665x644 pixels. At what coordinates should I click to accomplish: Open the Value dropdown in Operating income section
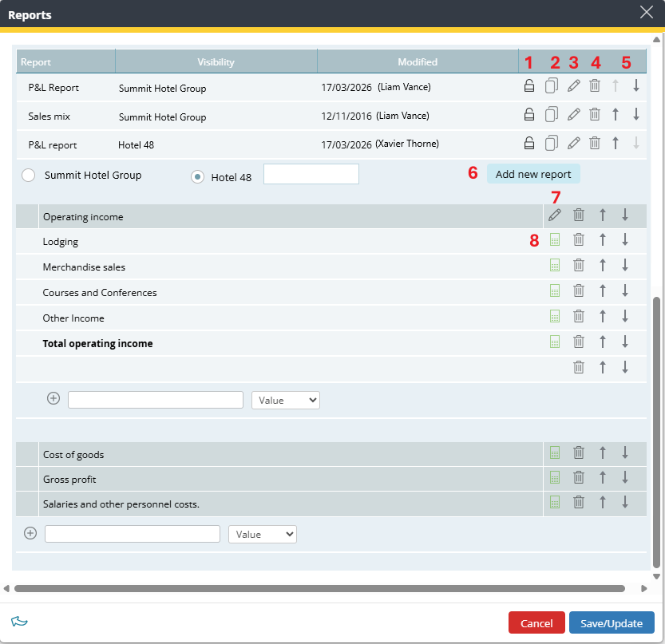[286, 401]
